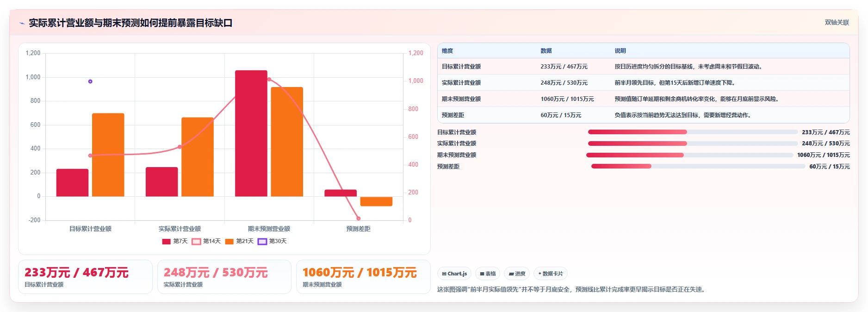Click the red 第7天 bar for 目标累计营业额
Screen dimensions: 868x312
72,183
